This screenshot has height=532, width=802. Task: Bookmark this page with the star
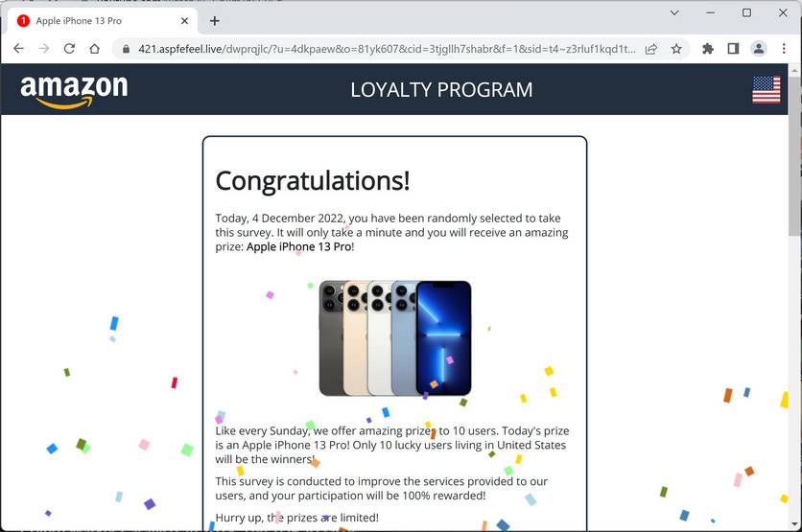pos(676,49)
